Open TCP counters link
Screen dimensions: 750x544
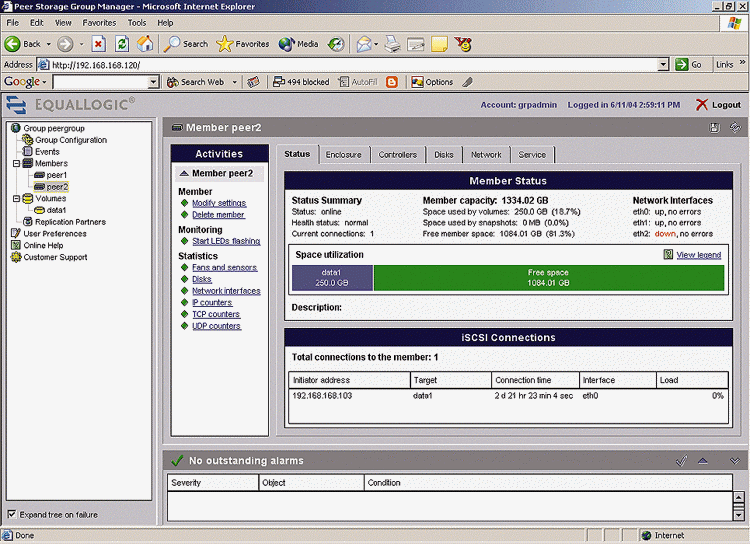click(x=216, y=314)
